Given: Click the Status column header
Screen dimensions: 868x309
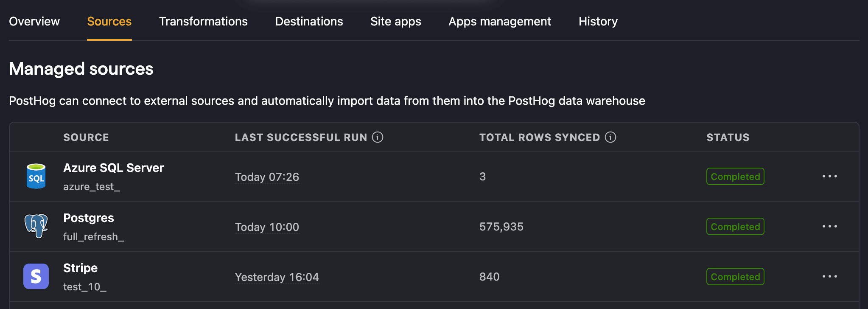Looking at the screenshot, I should pyautogui.click(x=728, y=138).
